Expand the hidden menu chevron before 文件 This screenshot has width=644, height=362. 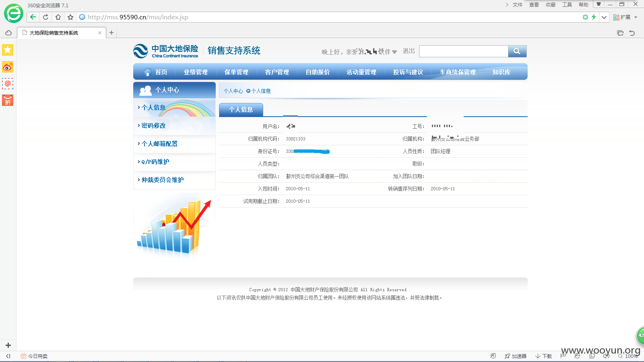coord(507,4)
